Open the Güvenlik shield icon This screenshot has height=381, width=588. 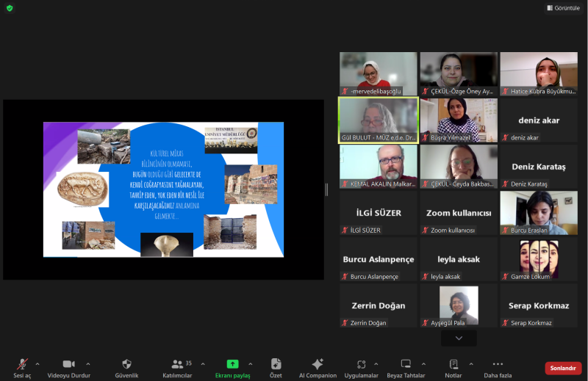(x=126, y=364)
